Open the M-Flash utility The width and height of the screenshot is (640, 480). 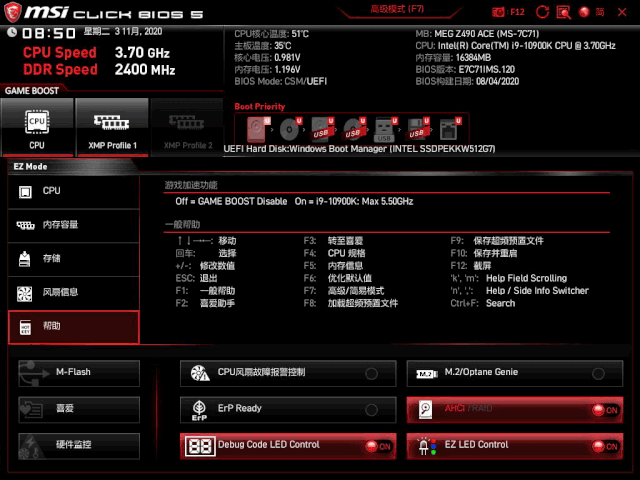pyautogui.click(x=77, y=372)
